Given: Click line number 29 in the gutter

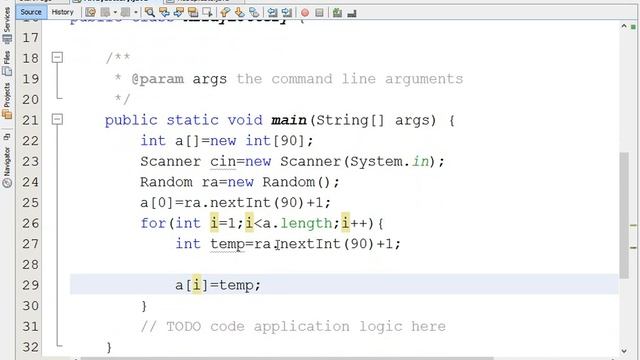Looking at the screenshot, I should [31, 285].
